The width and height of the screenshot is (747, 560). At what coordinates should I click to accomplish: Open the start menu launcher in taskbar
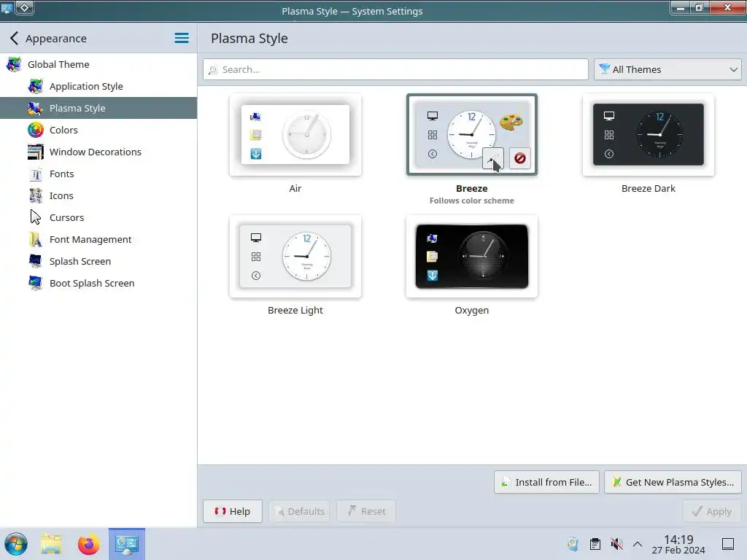16,544
